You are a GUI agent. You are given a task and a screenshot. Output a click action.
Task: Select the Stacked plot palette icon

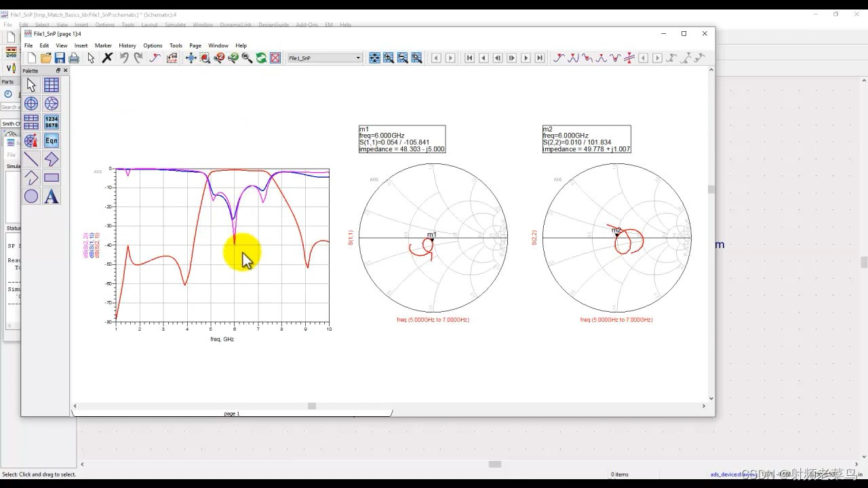point(31,122)
